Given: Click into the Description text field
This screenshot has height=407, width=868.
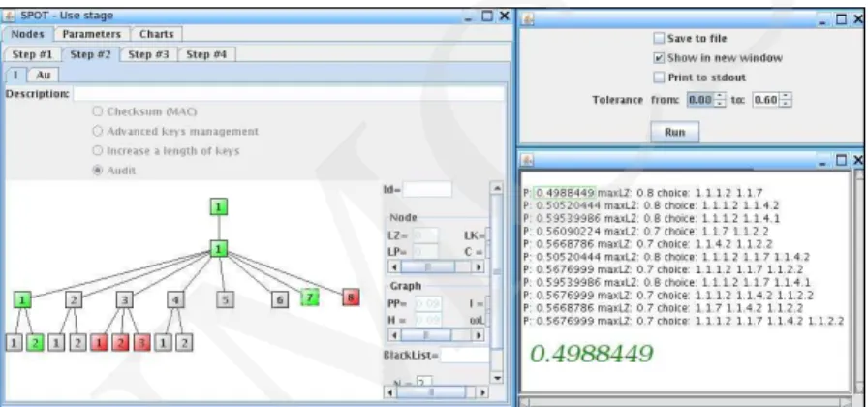Looking at the screenshot, I should pyautogui.click(x=289, y=94).
